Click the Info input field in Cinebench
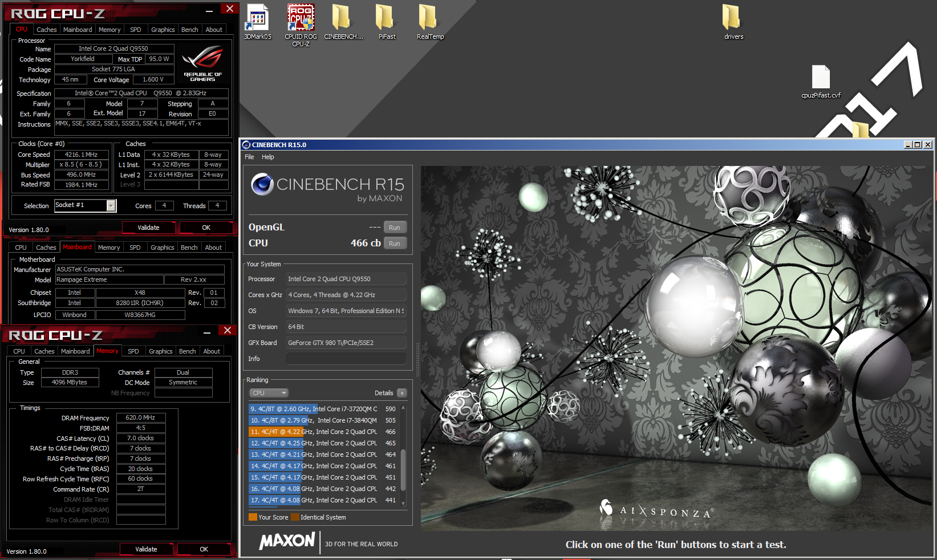Image resolution: width=937 pixels, height=560 pixels. pos(346,359)
